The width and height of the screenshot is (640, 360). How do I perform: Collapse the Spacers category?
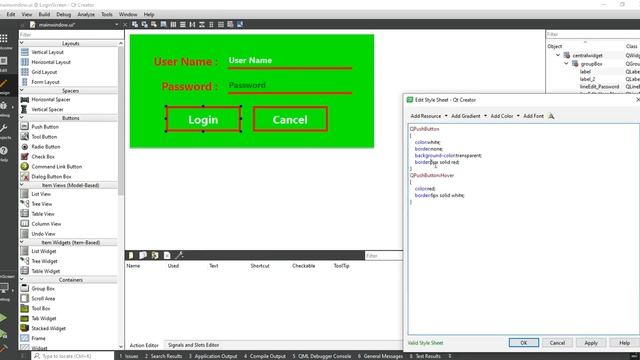22,90
